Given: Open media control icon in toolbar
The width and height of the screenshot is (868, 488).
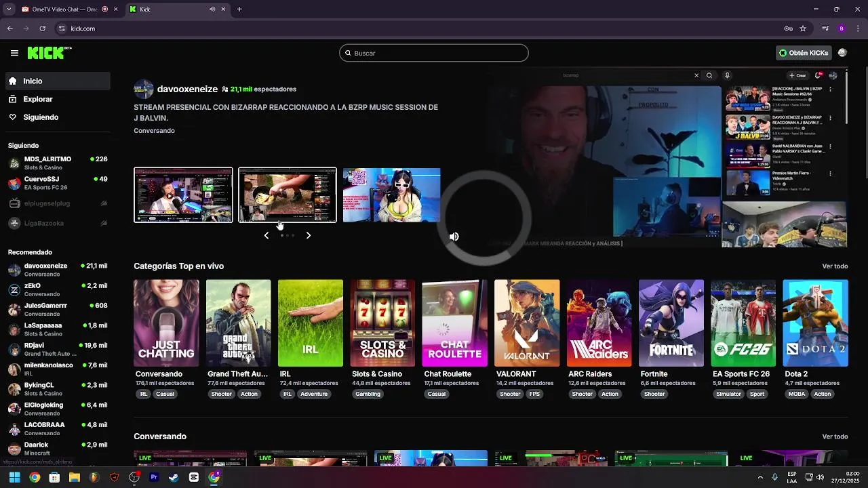Looking at the screenshot, I should pos(825,28).
